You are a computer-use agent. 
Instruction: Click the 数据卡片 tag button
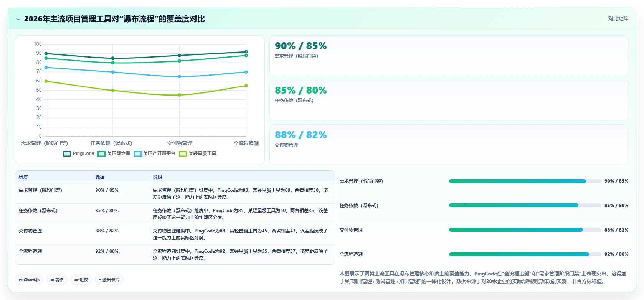pyautogui.click(x=109, y=280)
